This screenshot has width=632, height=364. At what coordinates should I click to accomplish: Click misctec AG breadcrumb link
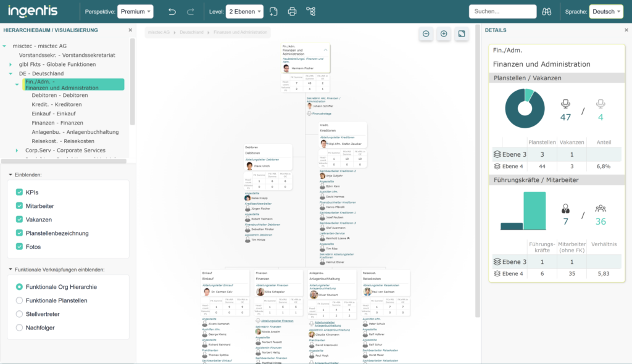tap(159, 32)
